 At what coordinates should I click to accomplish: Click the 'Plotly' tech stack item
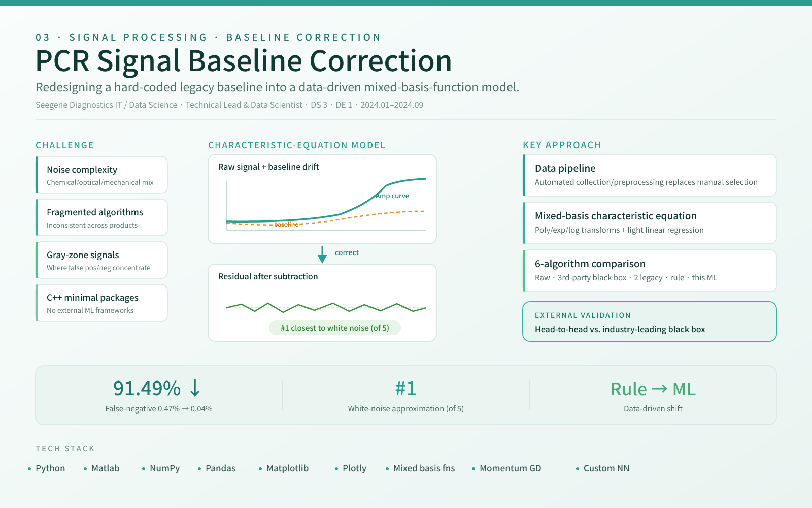coord(354,468)
